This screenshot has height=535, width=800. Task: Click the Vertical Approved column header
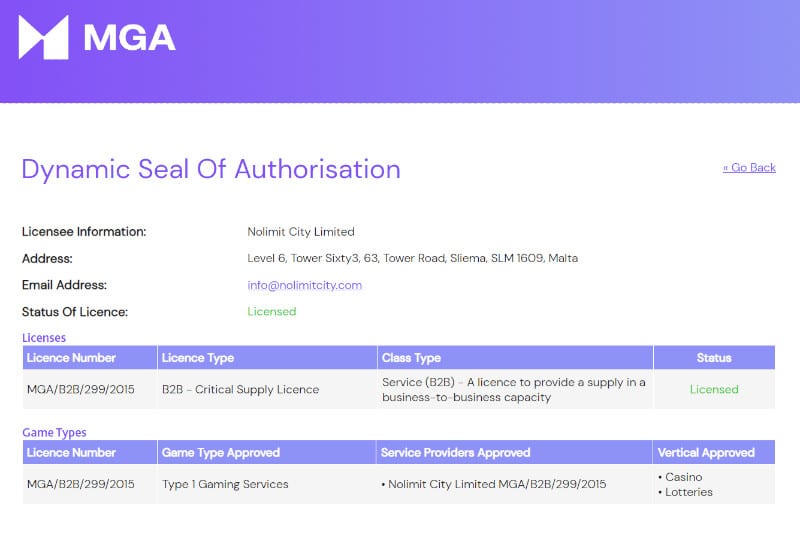706,453
